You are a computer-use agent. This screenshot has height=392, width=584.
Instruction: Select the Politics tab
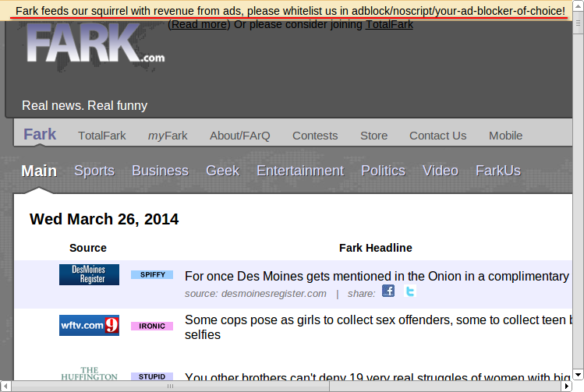coord(383,171)
